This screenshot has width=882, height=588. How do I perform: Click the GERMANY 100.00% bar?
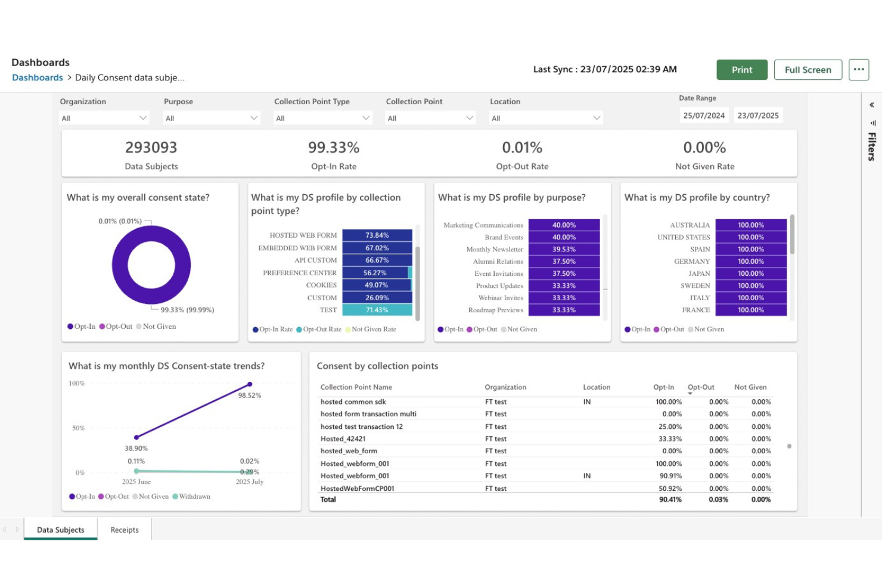coord(751,262)
